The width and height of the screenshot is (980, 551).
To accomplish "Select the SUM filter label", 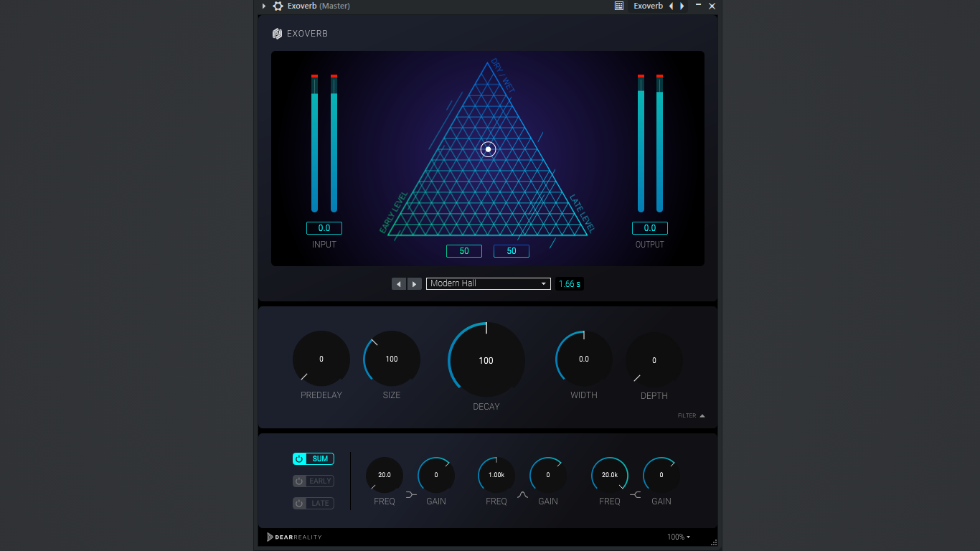I will (x=321, y=459).
